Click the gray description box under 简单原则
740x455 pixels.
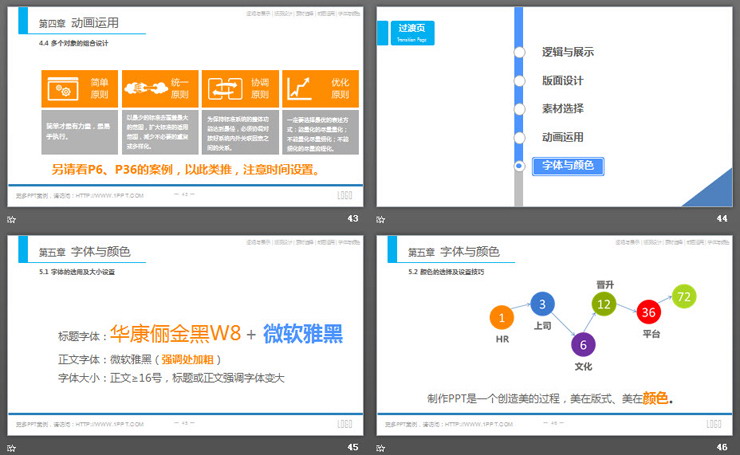pyautogui.click(x=79, y=132)
